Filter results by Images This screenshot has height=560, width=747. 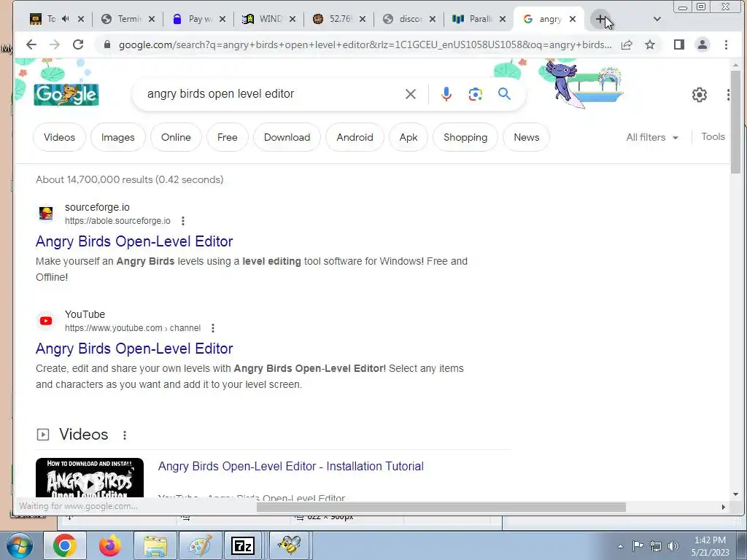pyautogui.click(x=117, y=137)
